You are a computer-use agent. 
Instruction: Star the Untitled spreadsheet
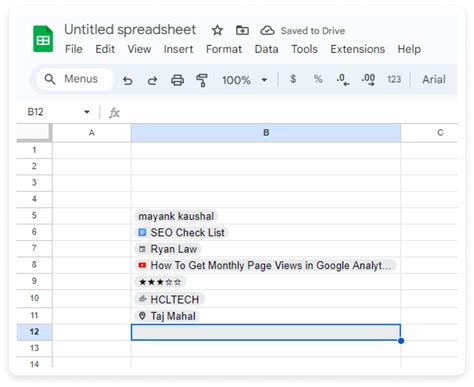click(217, 30)
